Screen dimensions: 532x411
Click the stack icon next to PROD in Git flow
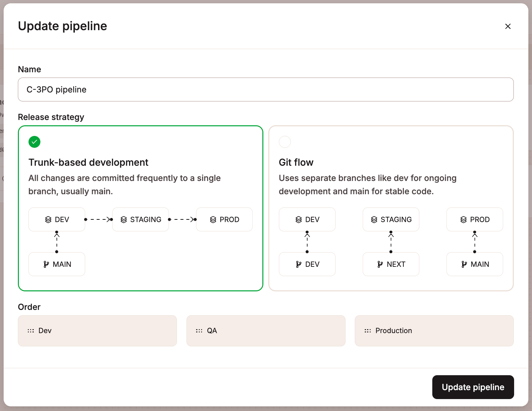coord(463,219)
